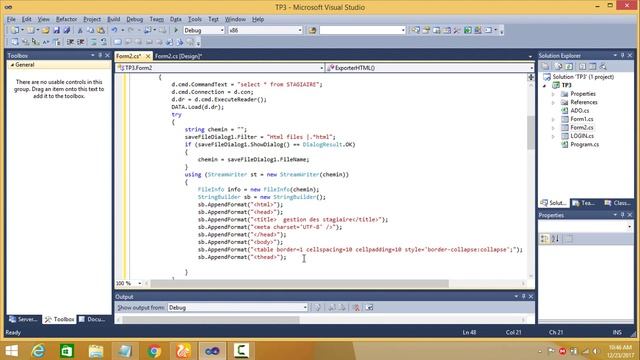This screenshot has height=360, width=640.
Task: Click Clear All icon in Output panel
Action: [356, 308]
